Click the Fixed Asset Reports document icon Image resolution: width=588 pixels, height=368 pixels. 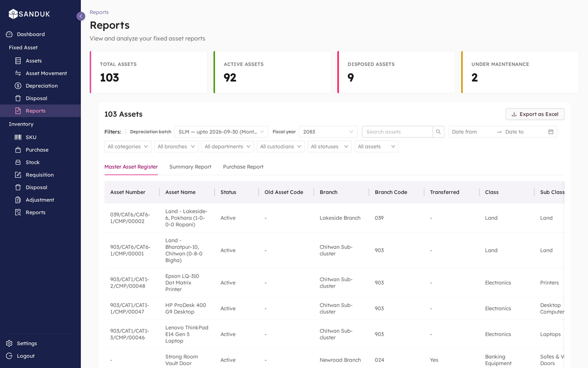[x=18, y=111]
